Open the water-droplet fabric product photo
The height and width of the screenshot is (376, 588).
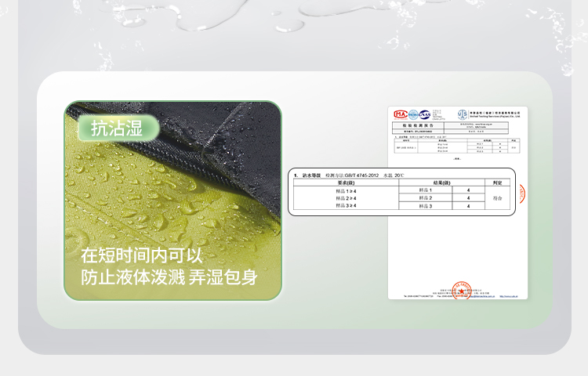173,201
